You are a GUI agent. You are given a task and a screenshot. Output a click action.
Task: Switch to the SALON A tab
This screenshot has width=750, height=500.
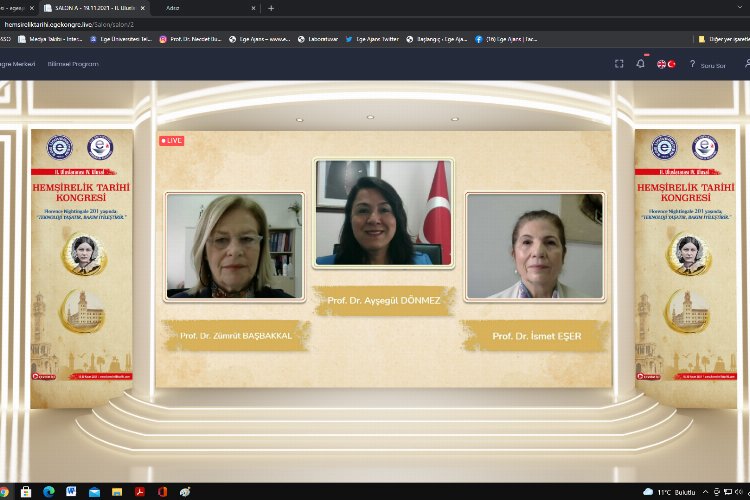click(x=94, y=8)
